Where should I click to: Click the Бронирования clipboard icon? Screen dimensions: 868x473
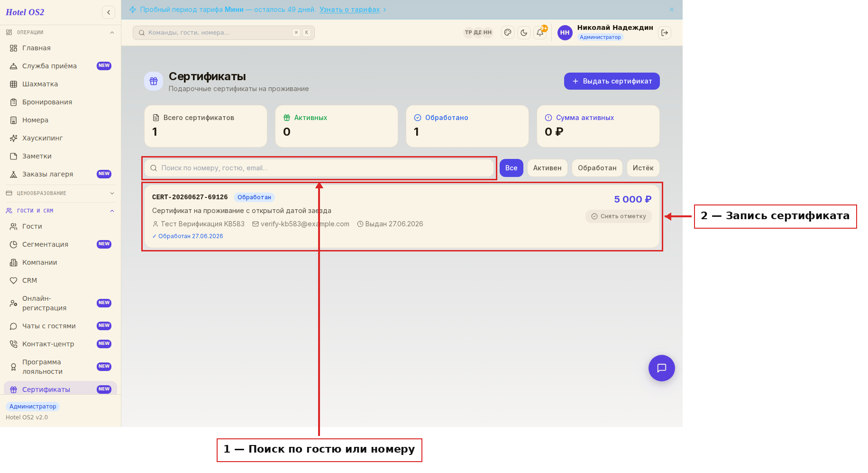tap(14, 102)
